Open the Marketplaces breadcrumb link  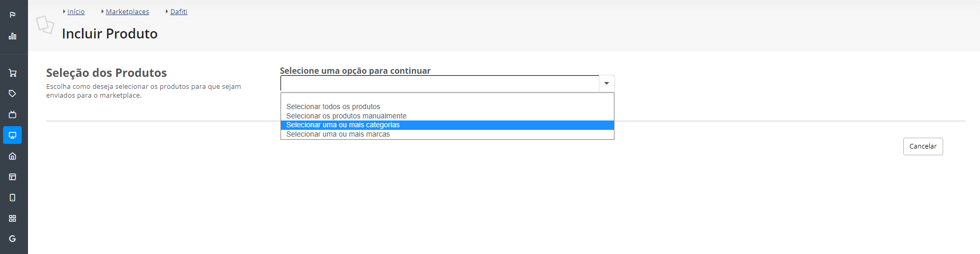[128, 11]
